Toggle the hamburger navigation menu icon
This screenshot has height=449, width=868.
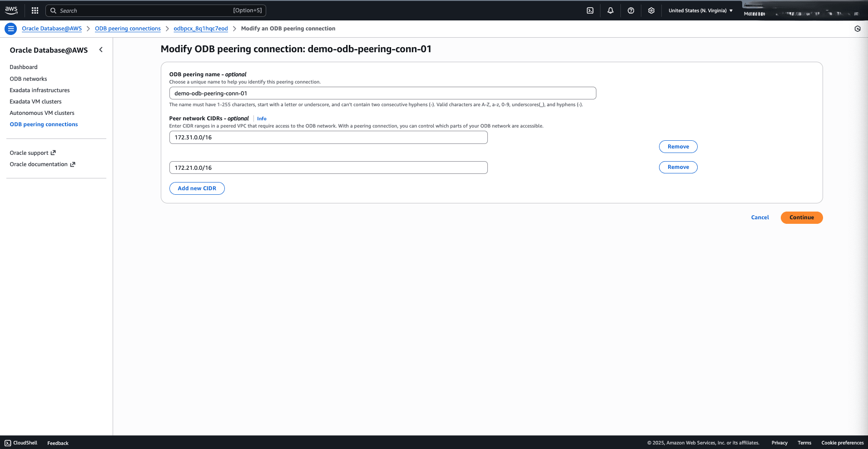10,28
